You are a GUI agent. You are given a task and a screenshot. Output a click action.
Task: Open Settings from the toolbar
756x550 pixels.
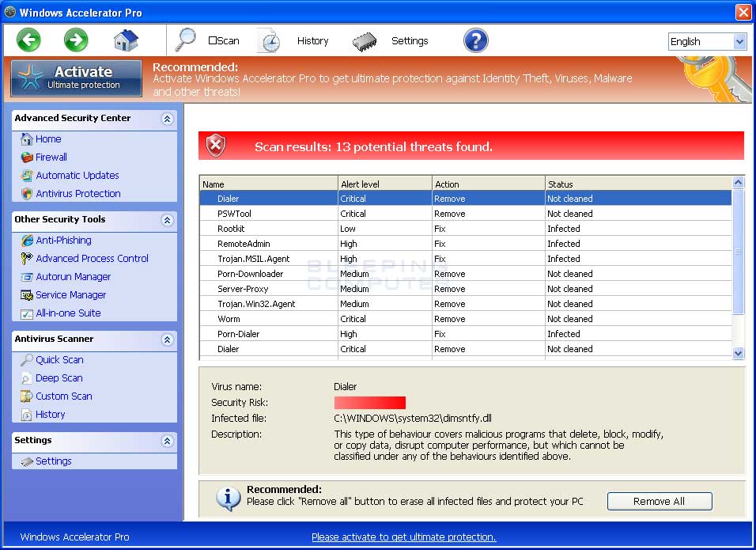[x=410, y=40]
